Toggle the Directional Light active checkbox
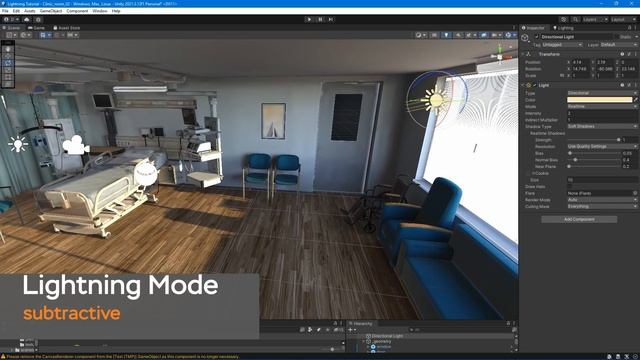Viewport: 640px width, 360px height. click(x=536, y=37)
